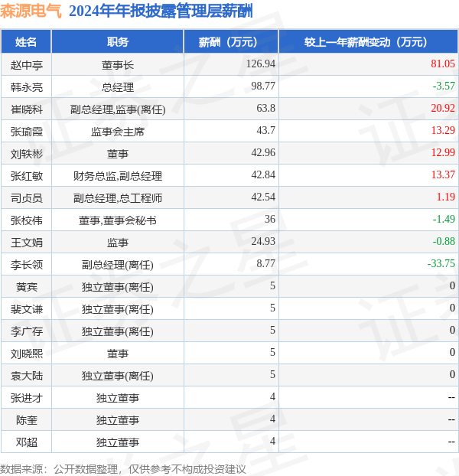Click 2024年年报披露管理层薪酬 title text
The width and height of the screenshot is (459, 476).
[x=161, y=11]
